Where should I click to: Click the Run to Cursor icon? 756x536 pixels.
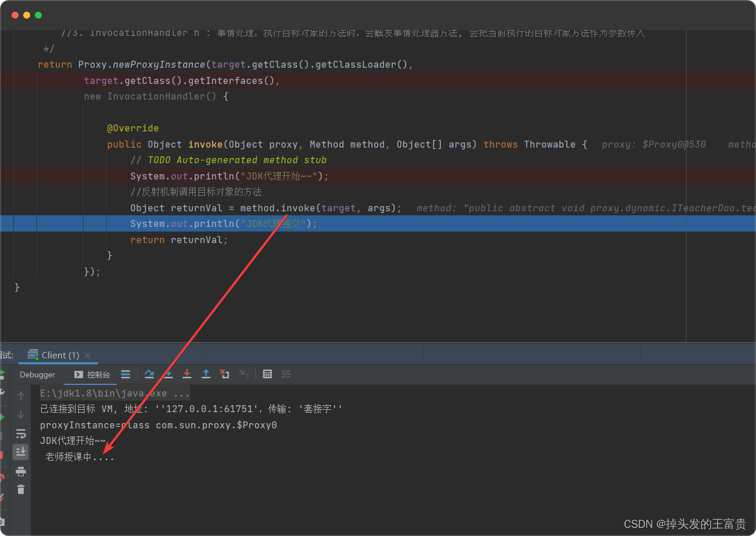[244, 375]
